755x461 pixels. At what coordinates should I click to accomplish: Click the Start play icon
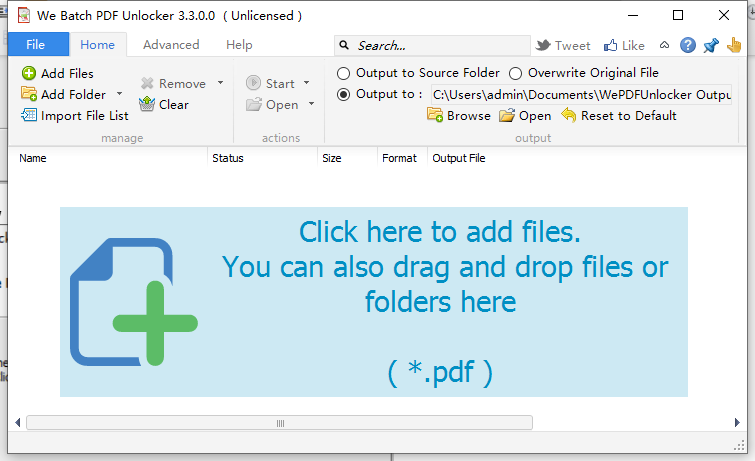click(x=253, y=83)
